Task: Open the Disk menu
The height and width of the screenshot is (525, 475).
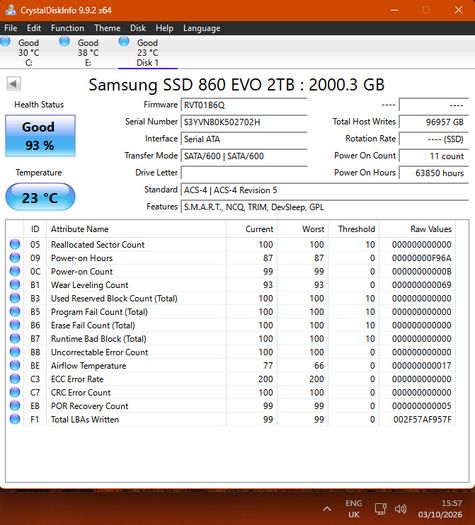Action: pos(138,28)
